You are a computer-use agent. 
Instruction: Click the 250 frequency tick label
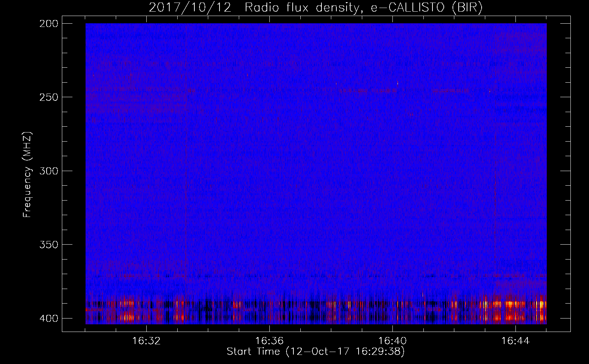48,98
